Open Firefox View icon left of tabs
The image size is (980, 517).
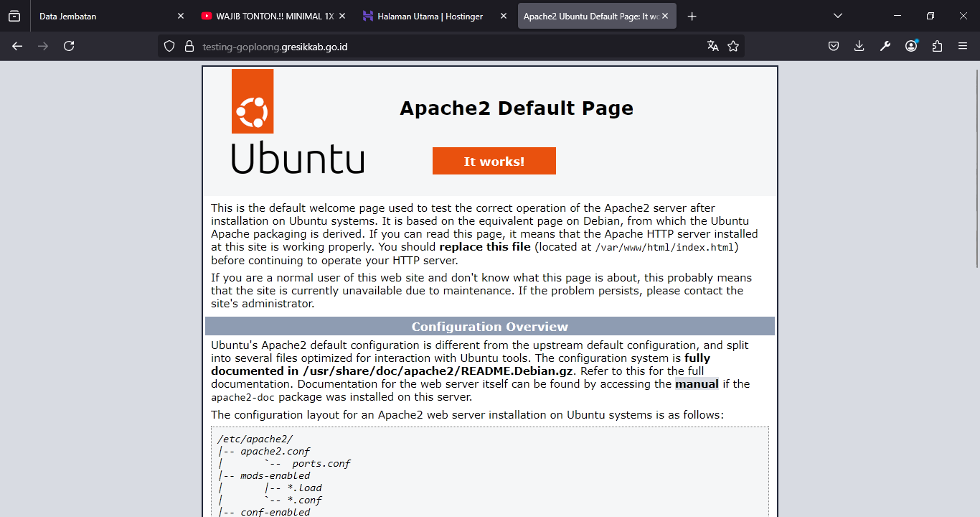pos(14,16)
